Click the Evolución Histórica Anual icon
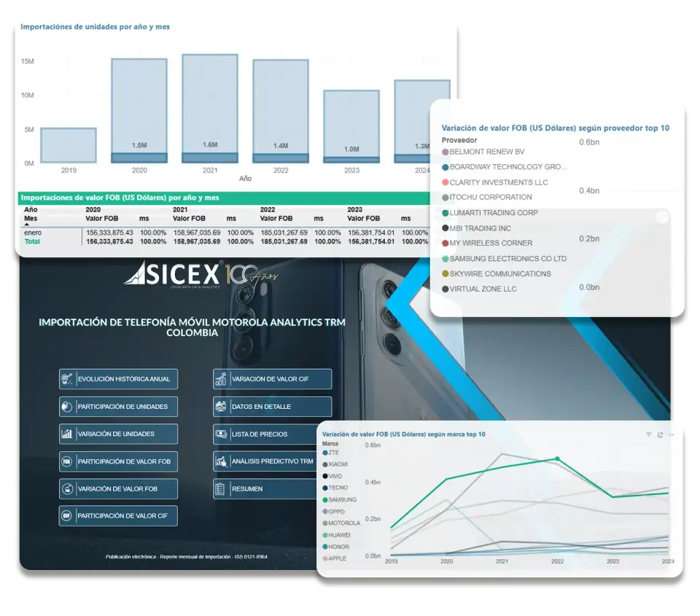 [x=67, y=379]
